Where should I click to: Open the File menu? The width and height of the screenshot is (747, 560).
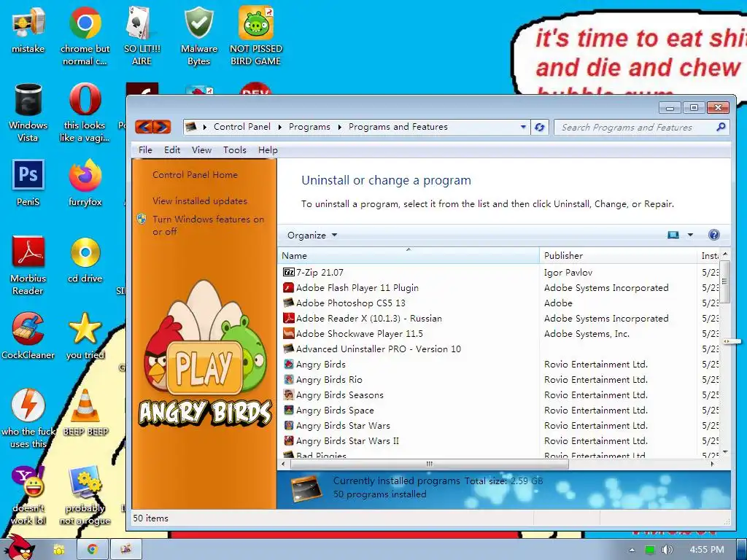[x=145, y=150]
